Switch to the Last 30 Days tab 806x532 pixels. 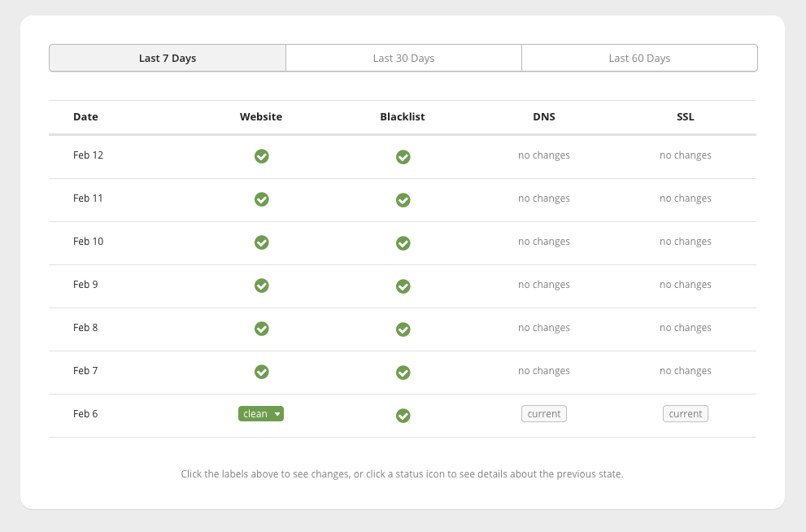pyautogui.click(x=403, y=58)
